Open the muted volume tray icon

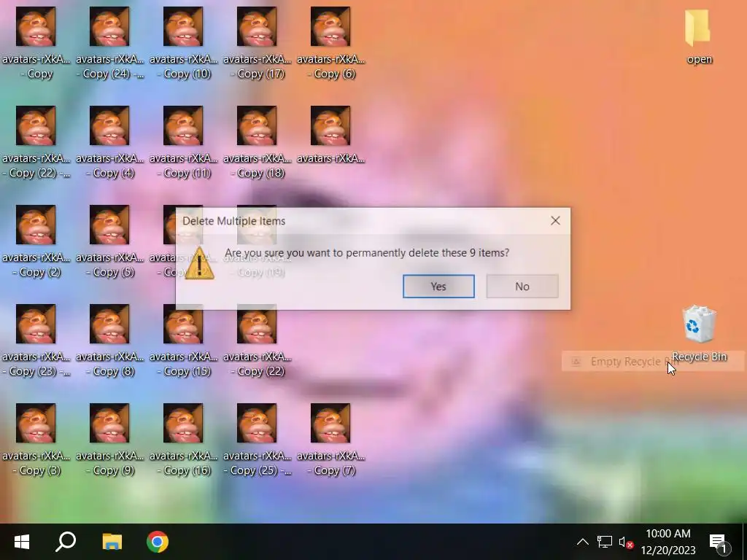pyautogui.click(x=625, y=542)
